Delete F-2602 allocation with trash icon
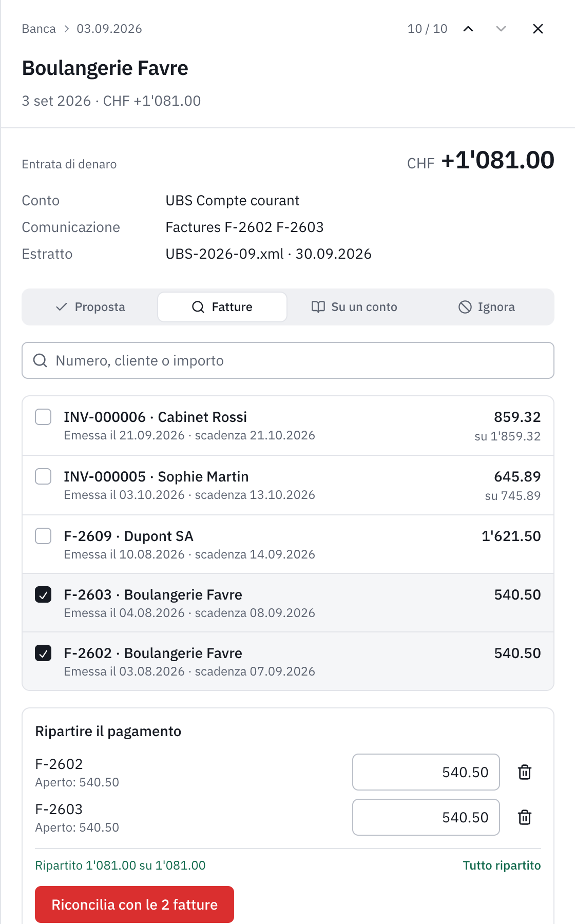 click(525, 772)
